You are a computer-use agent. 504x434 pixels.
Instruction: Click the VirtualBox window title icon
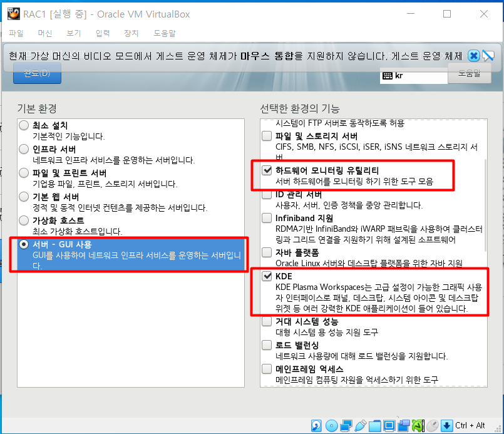(14, 14)
